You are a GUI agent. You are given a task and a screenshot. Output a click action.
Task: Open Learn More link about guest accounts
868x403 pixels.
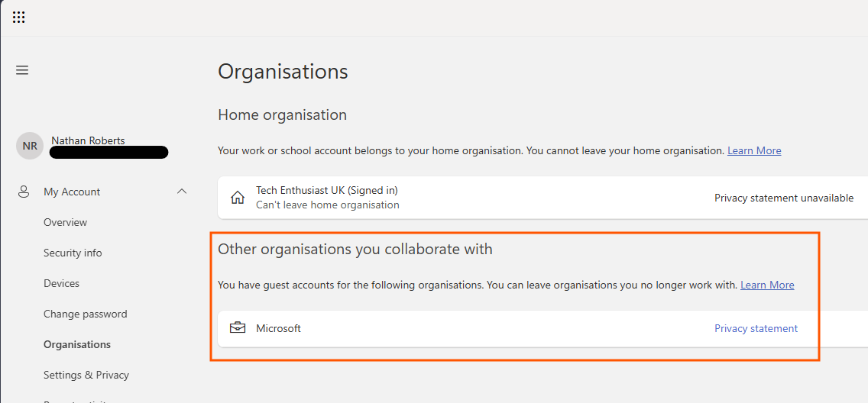click(767, 285)
